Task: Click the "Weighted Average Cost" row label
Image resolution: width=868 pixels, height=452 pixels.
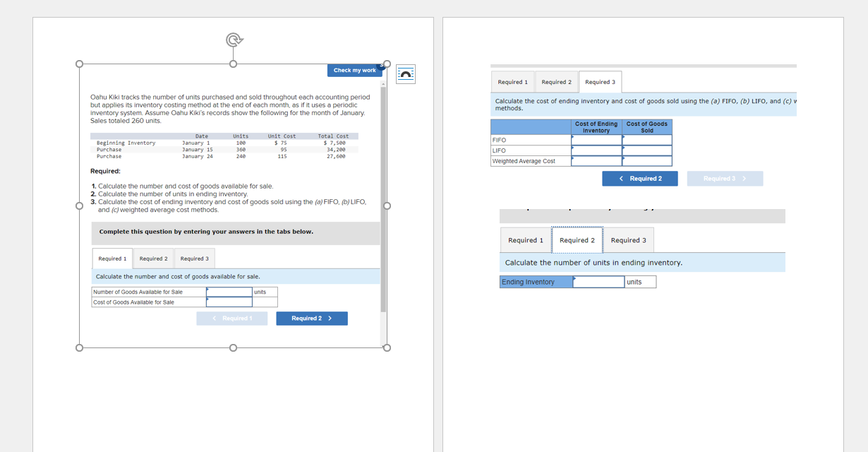Action: pyautogui.click(x=524, y=161)
